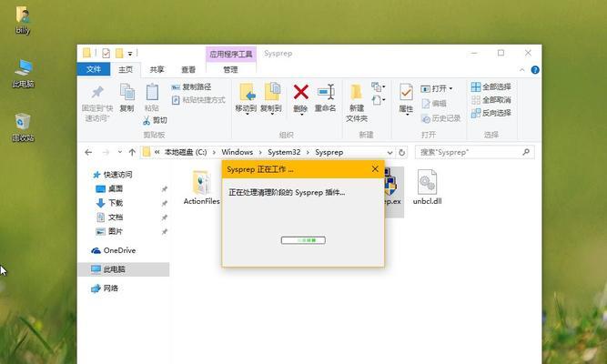
Task: Click History in the ribbon
Action: [x=441, y=118]
